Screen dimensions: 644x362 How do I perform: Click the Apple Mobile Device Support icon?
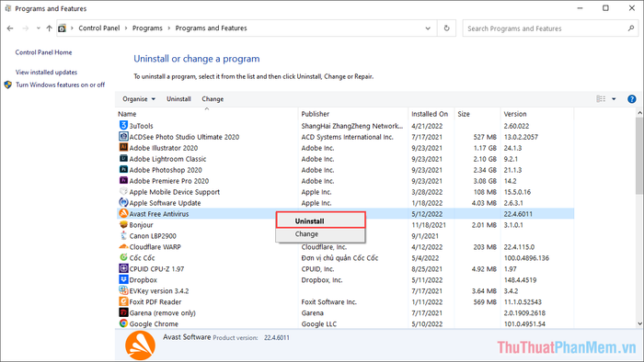(123, 191)
